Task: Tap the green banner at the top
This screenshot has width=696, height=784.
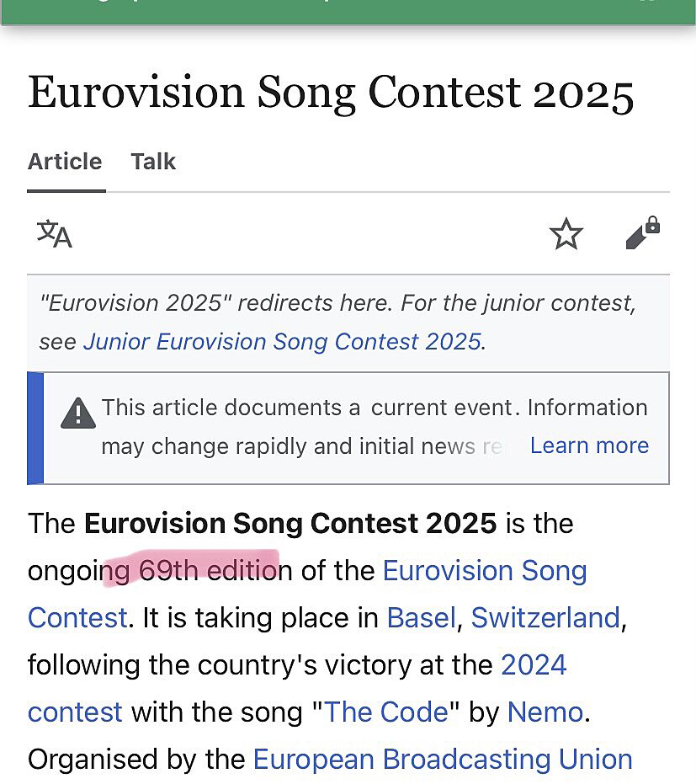Action: pos(348,10)
